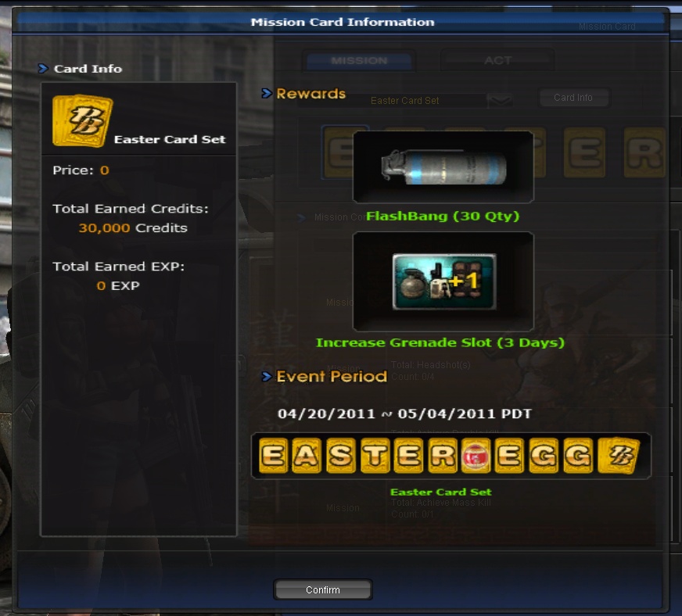Screen dimensions: 682x616
Task: Click the background R card slot
Action: (644, 152)
